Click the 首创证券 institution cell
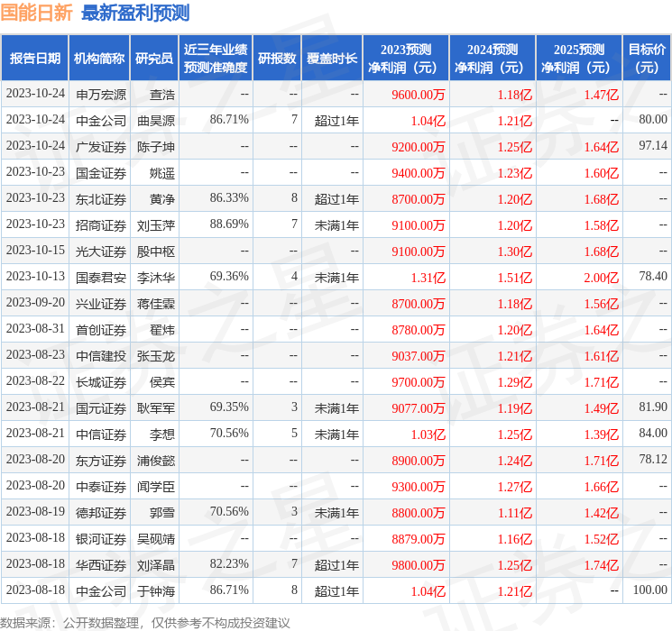This screenshot has height=631, width=672. tap(101, 330)
